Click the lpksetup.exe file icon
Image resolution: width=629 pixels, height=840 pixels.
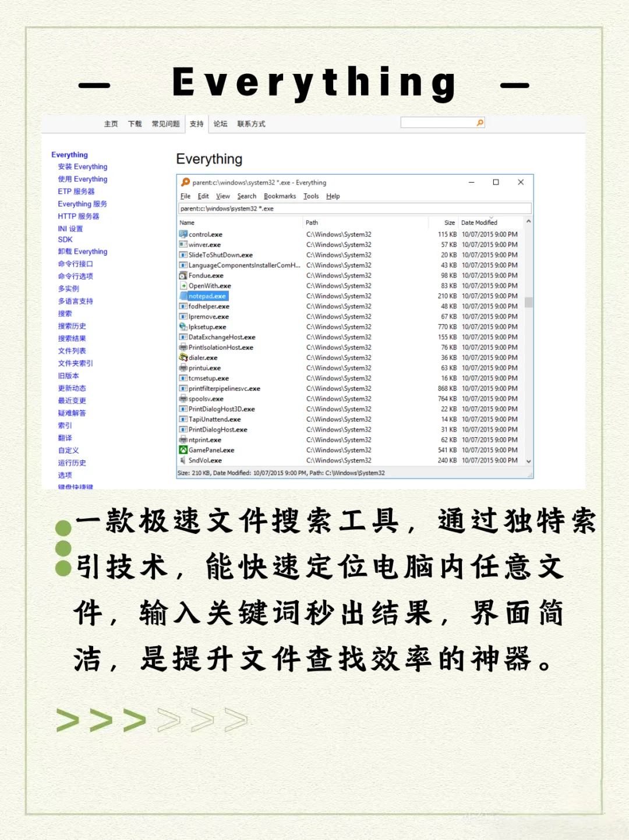tap(183, 327)
